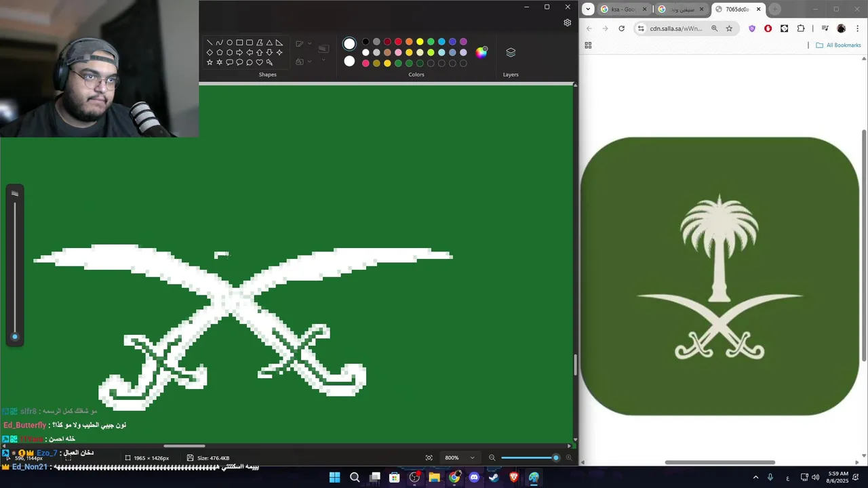Select the Oval callout shape
Image resolution: width=868 pixels, height=488 pixels.
click(x=239, y=62)
